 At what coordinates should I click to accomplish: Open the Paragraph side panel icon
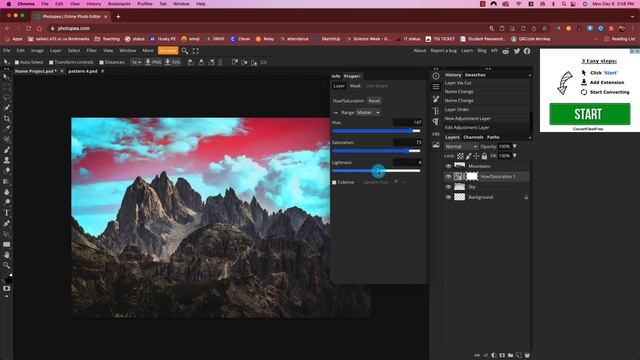click(436, 121)
